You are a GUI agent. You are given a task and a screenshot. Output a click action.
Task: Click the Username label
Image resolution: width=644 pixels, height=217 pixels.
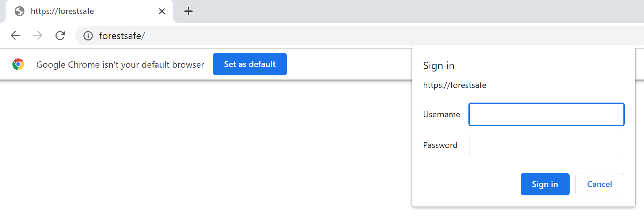[442, 114]
